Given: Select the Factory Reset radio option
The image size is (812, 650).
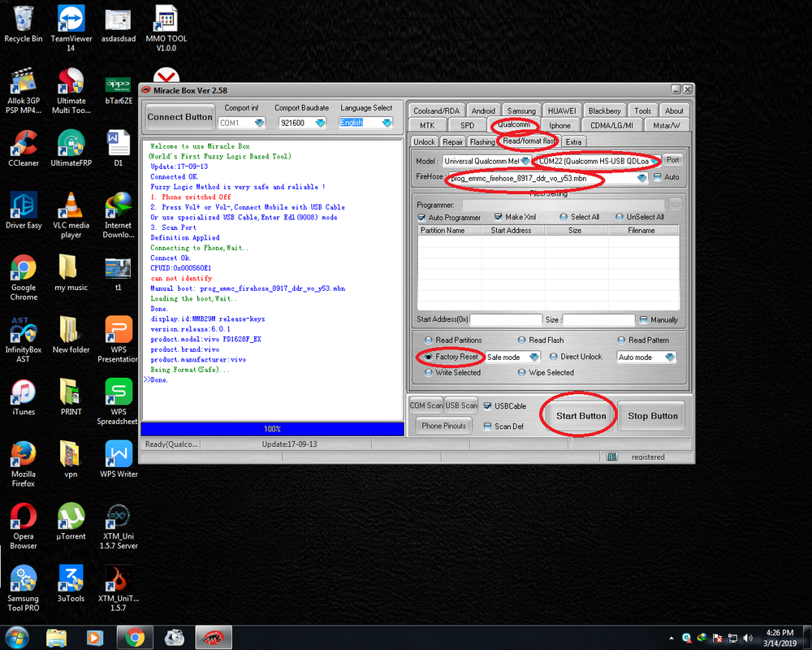Looking at the screenshot, I should 428,357.
